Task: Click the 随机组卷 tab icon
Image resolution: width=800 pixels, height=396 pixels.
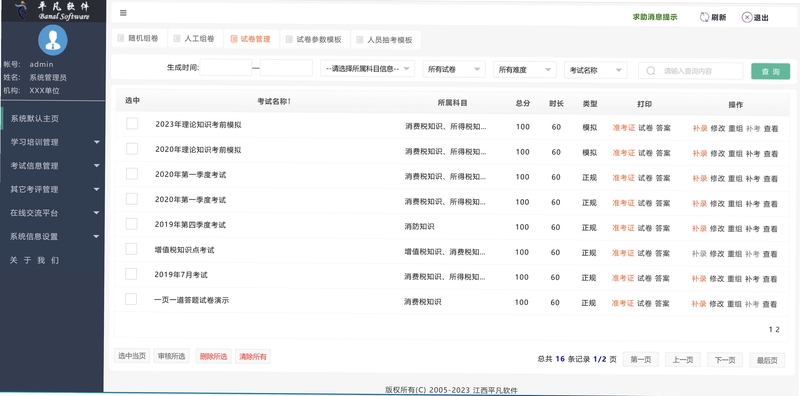Action: click(x=120, y=39)
